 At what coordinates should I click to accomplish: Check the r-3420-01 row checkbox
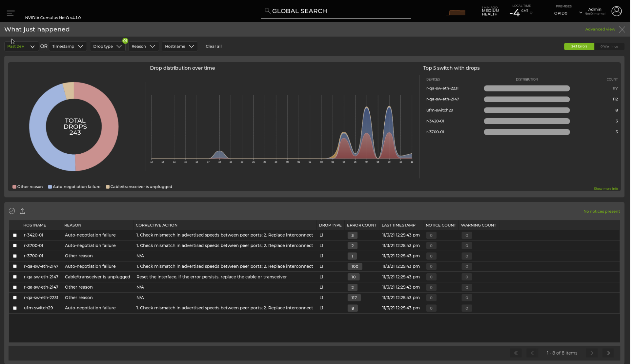click(15, 235)
